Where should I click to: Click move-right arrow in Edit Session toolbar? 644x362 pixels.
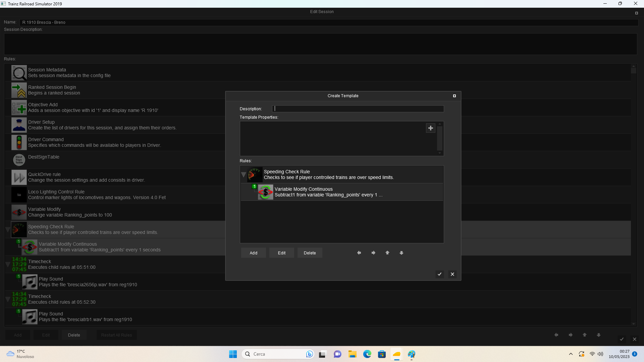pyautogui.click(x=571, y=335)
